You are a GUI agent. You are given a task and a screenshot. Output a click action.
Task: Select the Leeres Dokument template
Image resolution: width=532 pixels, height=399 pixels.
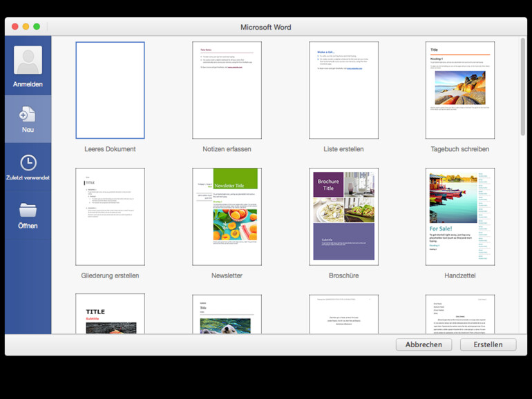(x=110, y=90)
